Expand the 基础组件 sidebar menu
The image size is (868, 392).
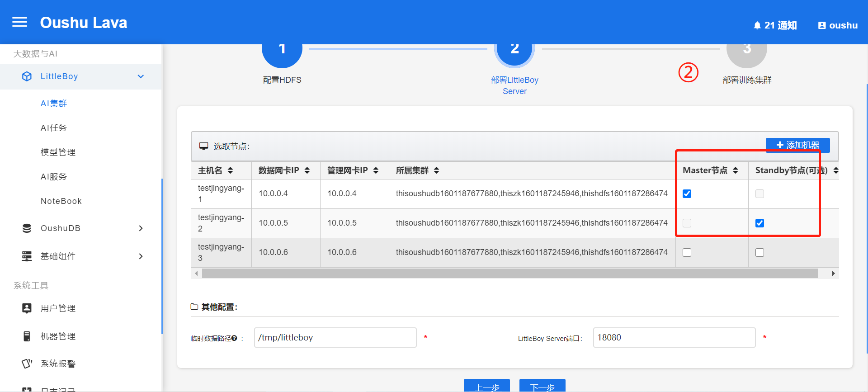tap(141, 256)
